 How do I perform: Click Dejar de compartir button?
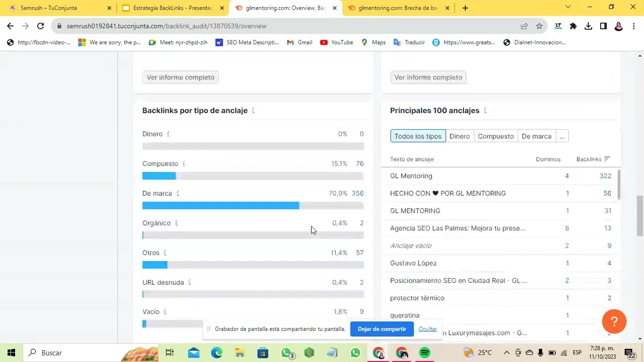(x=382, y=329)
